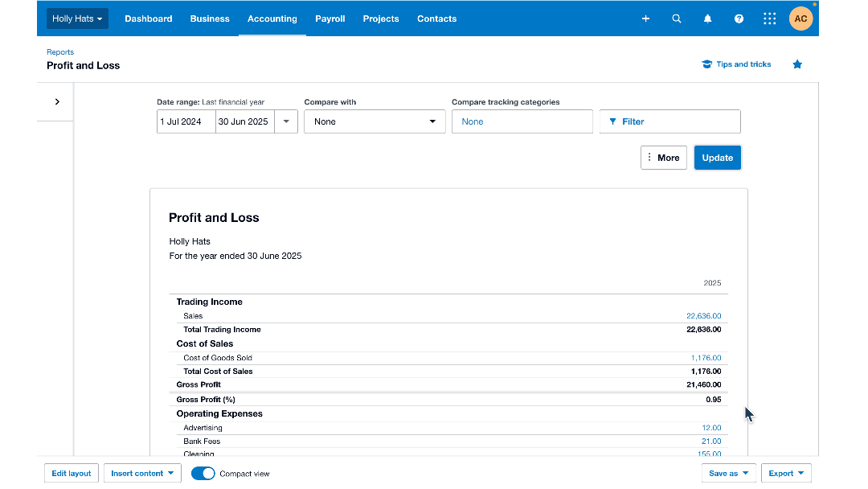The width and height of the screenshot is (868, 489).
Task: Open the Holly Hats organization dropdown
Action: (x=77, y=18)
